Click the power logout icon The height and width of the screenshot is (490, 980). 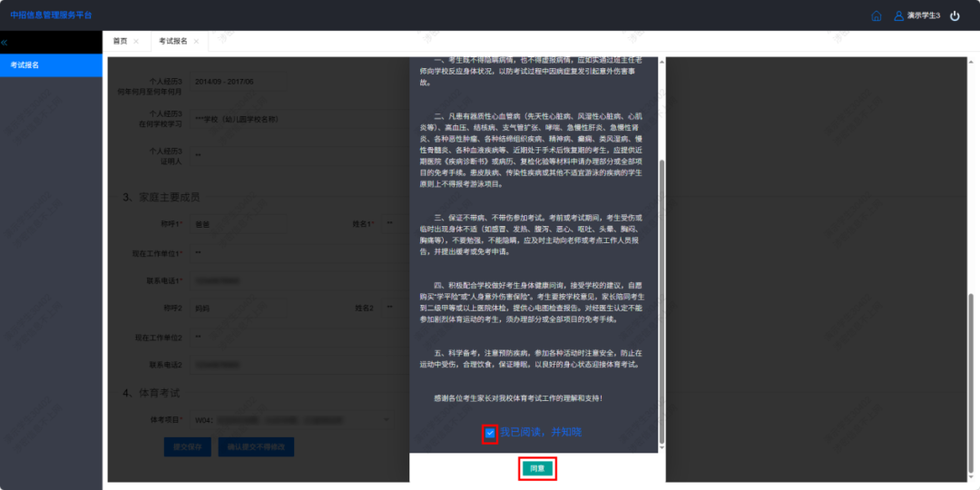(x=955, y=15)
